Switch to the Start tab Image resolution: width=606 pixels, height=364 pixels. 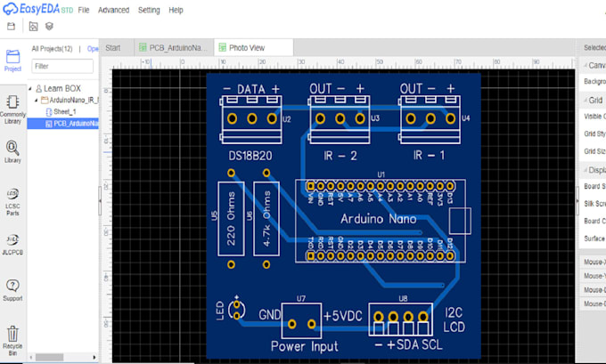pyautogui.click(x=113, y=48)
